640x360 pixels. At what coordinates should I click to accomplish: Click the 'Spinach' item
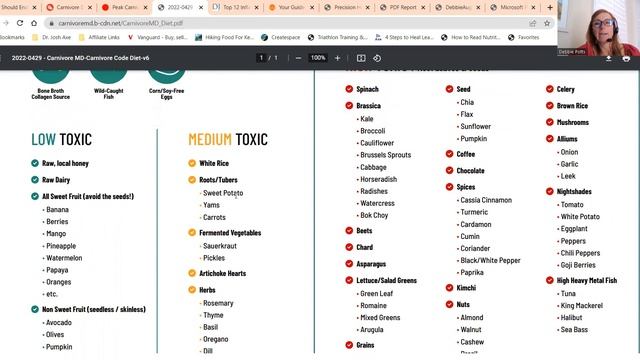(367, 89)
